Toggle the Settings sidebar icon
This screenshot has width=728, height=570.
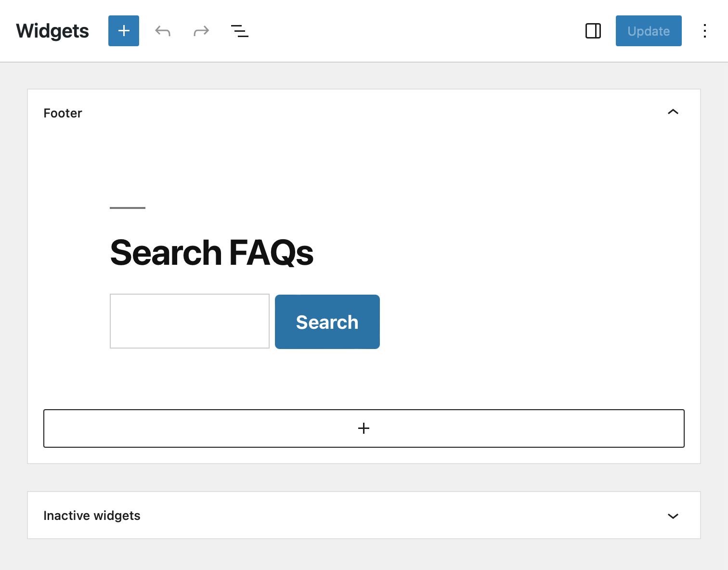click(593, 31)
